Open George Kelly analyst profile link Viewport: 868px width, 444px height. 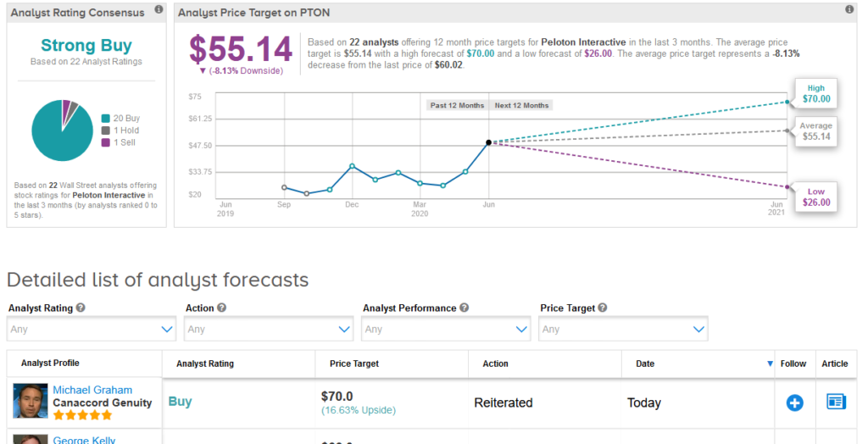(x=84, y=440)
